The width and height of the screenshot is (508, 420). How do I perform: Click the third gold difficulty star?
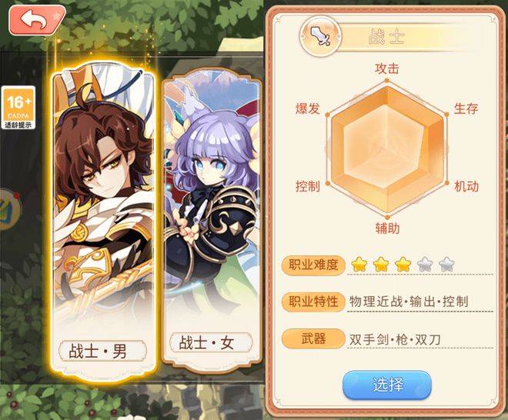coord(403,265)
